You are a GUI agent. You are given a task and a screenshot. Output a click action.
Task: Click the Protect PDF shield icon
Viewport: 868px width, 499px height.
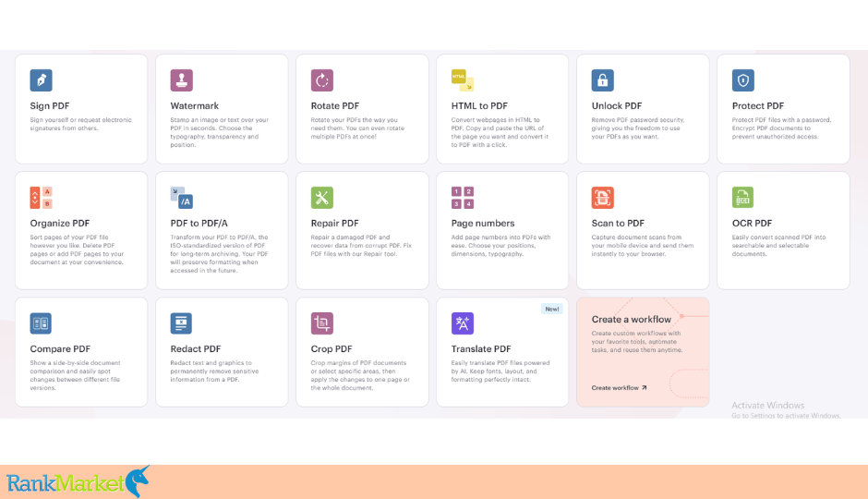(x=743, y=80)
